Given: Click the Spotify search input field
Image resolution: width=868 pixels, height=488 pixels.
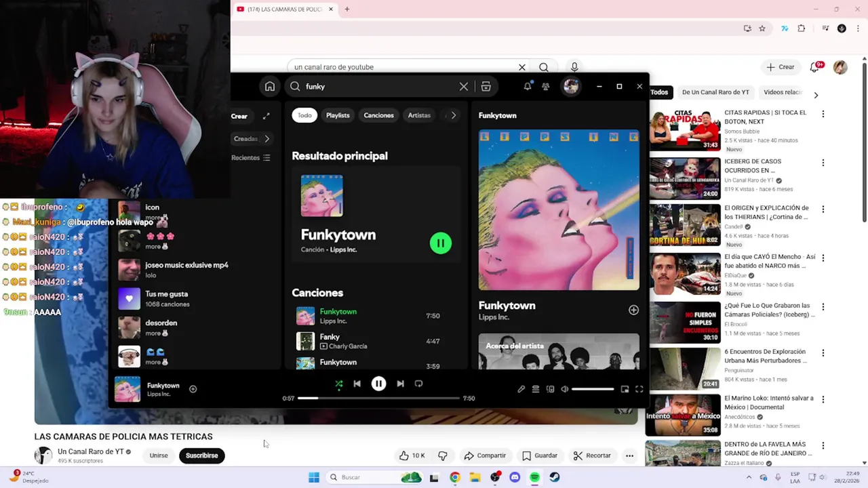Looking at the screenshot, I should [380, 87].
